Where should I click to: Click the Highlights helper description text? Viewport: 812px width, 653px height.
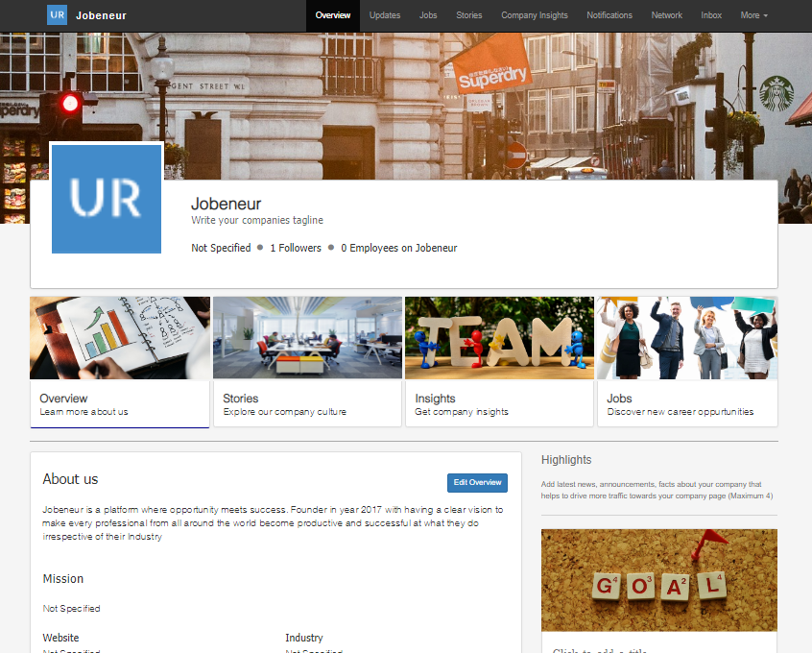click(x=657, y=491)
